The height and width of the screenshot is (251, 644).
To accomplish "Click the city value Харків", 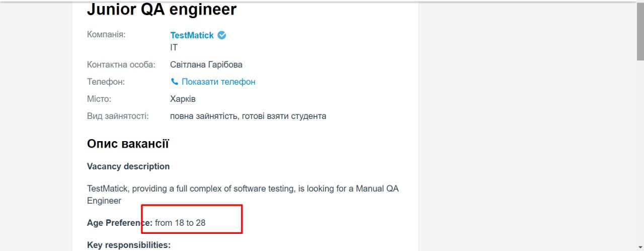I will (x=183, y=99).
